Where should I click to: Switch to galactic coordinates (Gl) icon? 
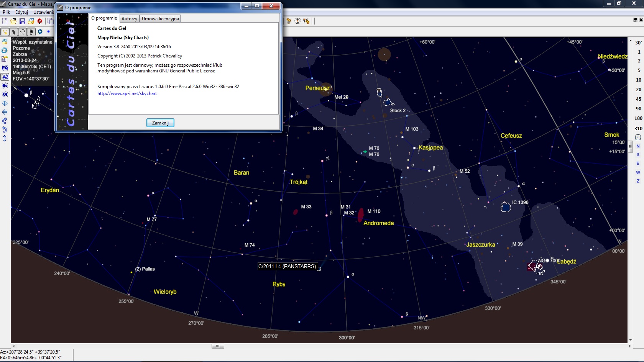pos(5,94)
